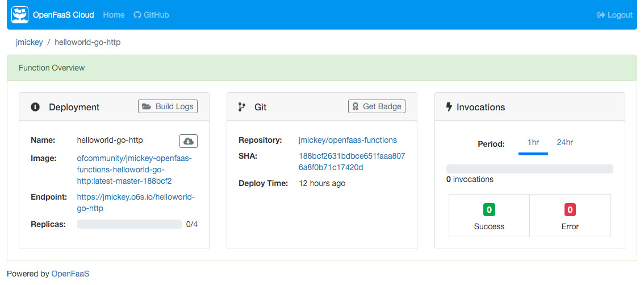Open the jmickey.o6s.io endpoint URL

[x=136, y=203]
